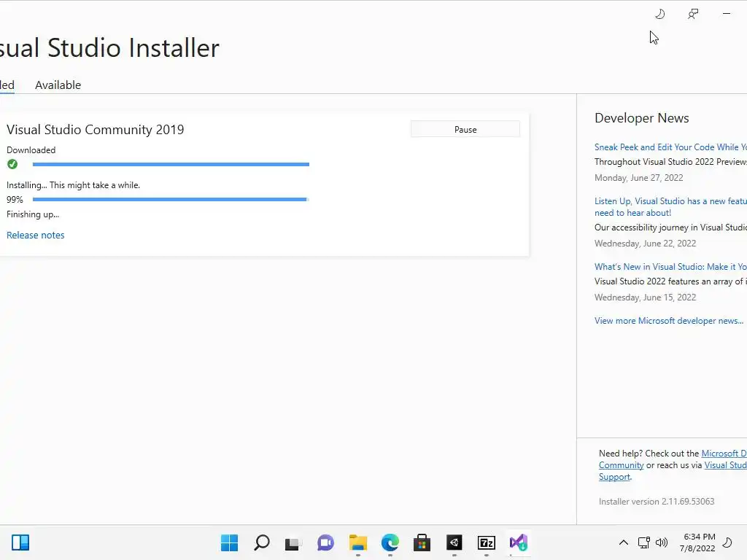Toggle the dark theme moon icon
Viewport: 747px width, 560px height.
click(x=659, y=14)
